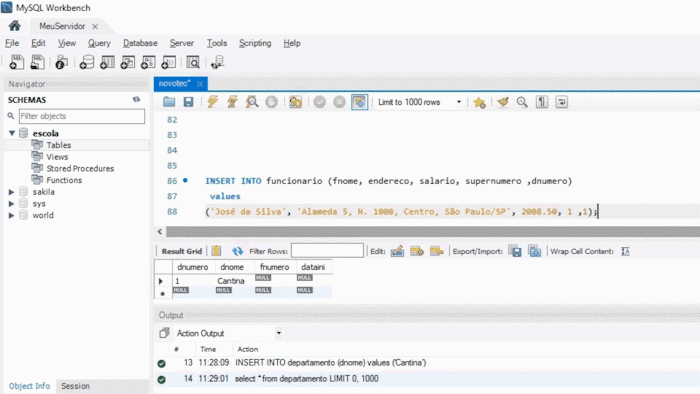Beautify the query with broom icon
The width and height of the screenshot is (700, 394).
(503, 102)
